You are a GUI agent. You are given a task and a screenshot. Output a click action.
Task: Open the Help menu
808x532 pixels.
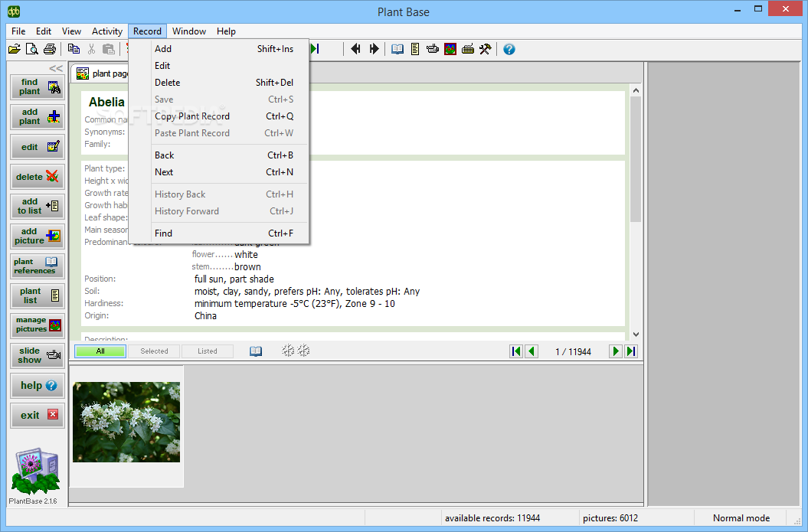click(x=226, y=31)
